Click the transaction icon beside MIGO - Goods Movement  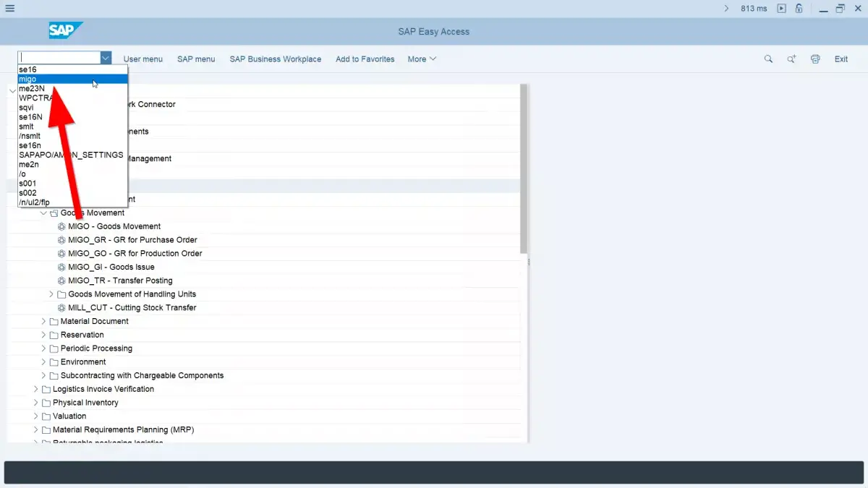tap(61, 226)
